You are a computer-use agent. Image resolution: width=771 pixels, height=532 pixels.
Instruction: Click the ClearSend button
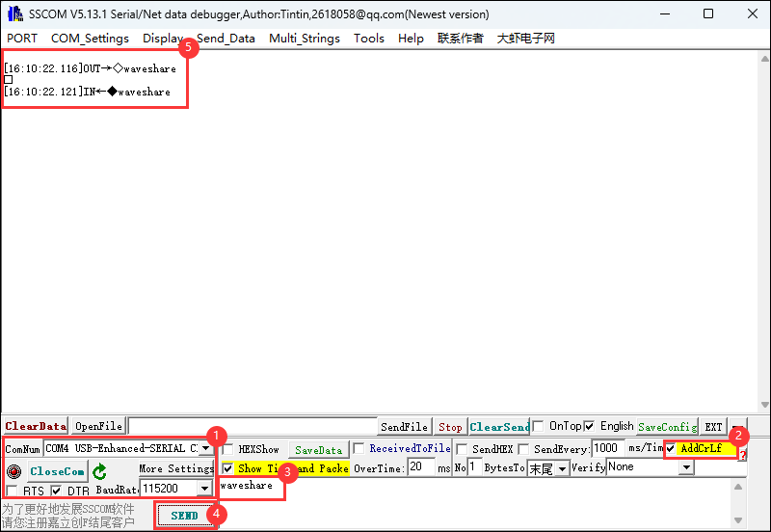pos(499,427)
